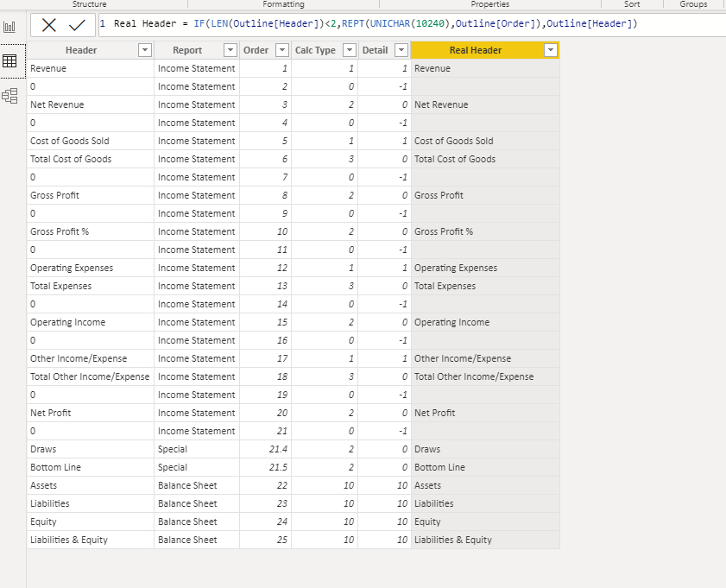Select Total Cost of Goods header cell
Viewport: 726px width, 588px height.
pyautogui.click(x=91, y=159)
